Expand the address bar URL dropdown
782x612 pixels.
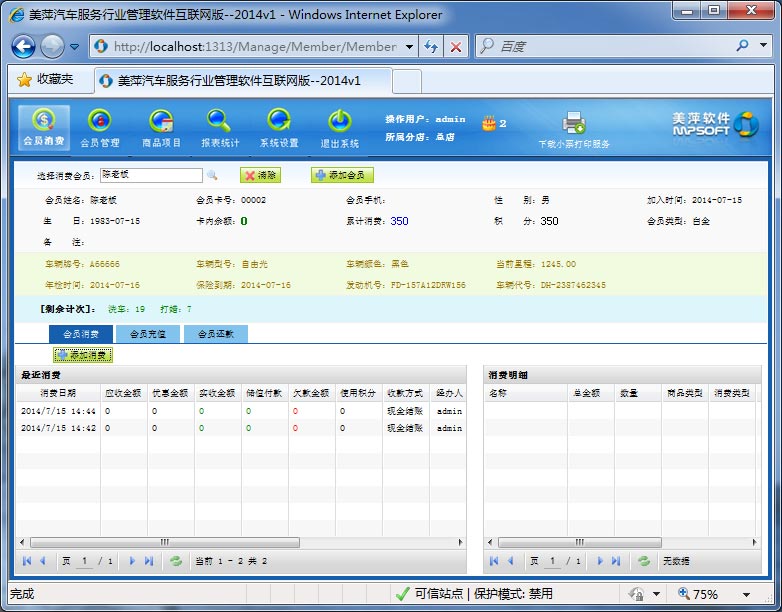click(409, 47)
